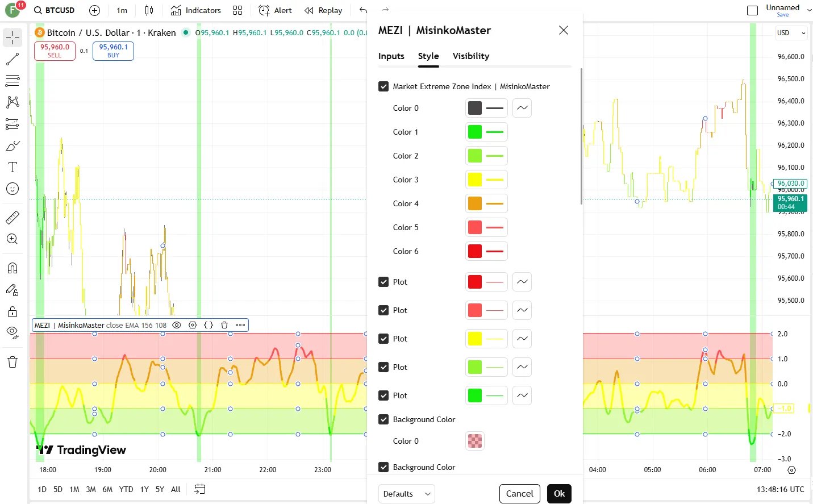Switch to the Visibility tab

point(470,56)
